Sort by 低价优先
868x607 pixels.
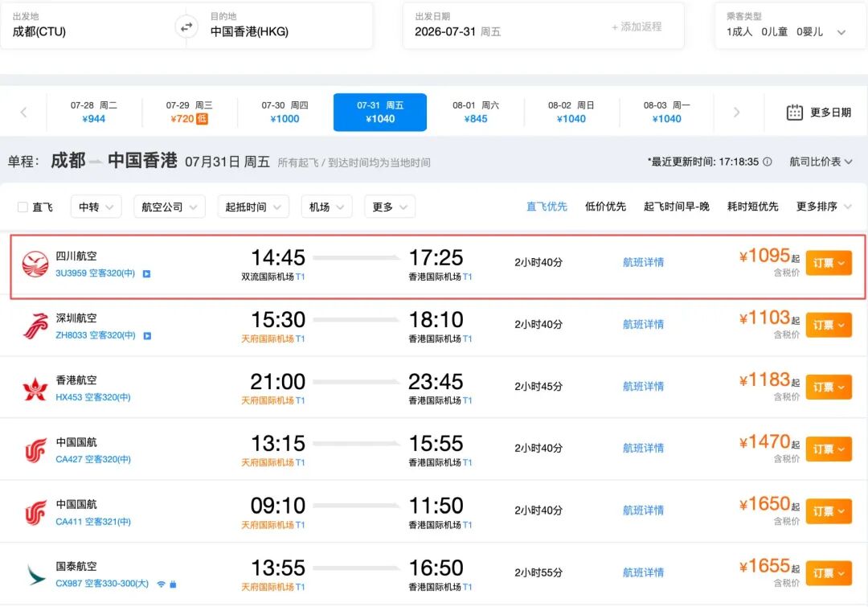pyautogui.click(x=605, y=207)
